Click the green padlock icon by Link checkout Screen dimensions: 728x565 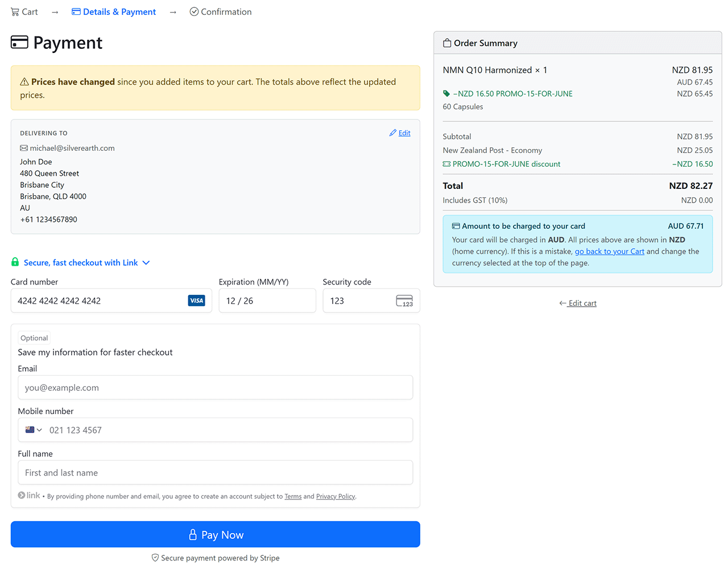(x=15, y=262)
